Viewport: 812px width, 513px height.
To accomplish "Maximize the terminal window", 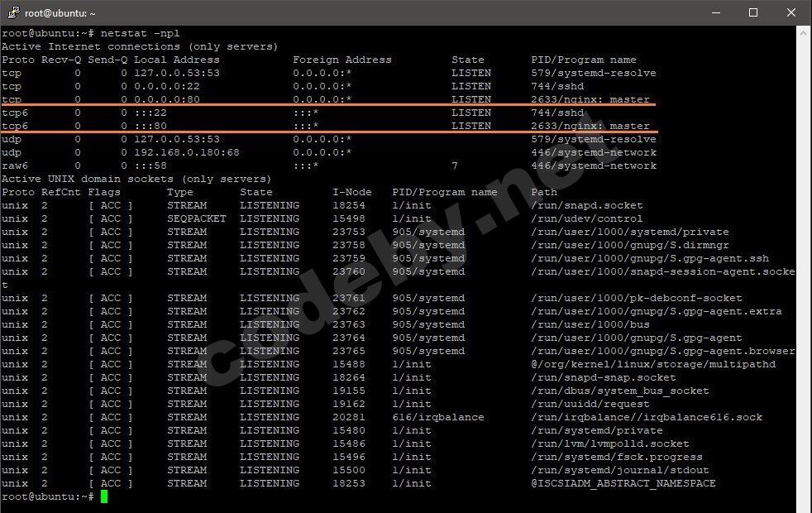I will pyautogui.click(x=753, y=12).
